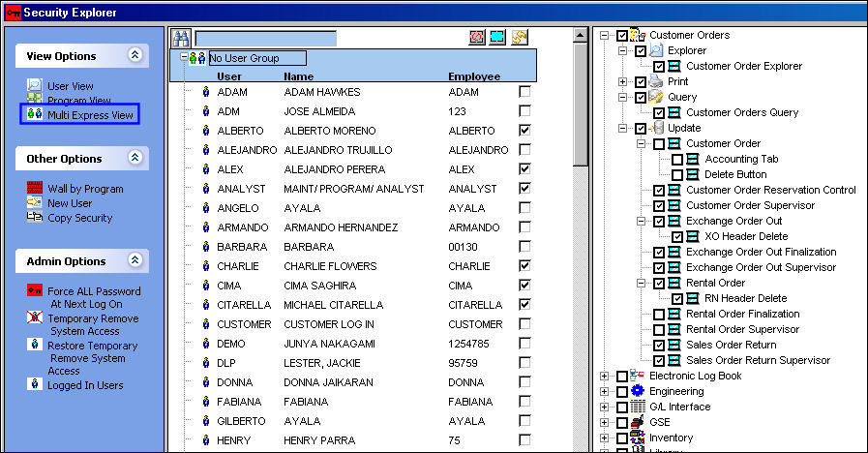Check the box for user ADAM
The height and width of the screenshot is (453, 868).
click(x=524, y=91)
